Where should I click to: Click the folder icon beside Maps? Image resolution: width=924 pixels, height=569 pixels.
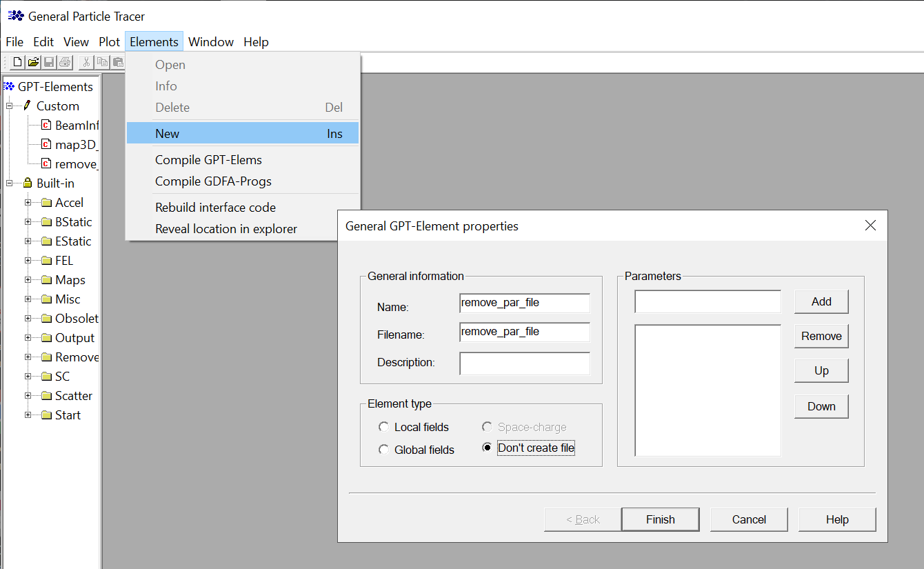(x=46, y=279)
